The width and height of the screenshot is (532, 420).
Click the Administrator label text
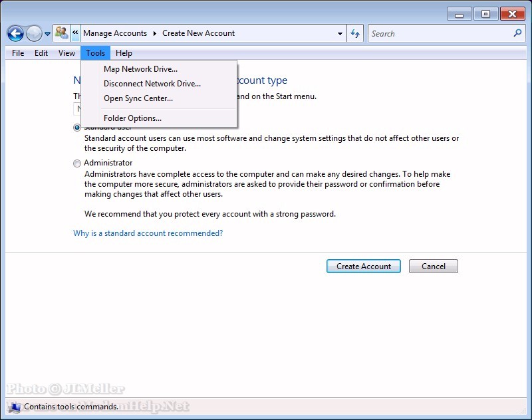click(x=108, y=163)
